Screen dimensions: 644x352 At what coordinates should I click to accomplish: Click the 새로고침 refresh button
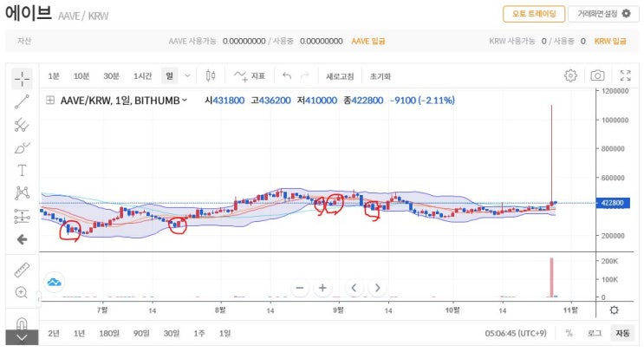(340, 76)
